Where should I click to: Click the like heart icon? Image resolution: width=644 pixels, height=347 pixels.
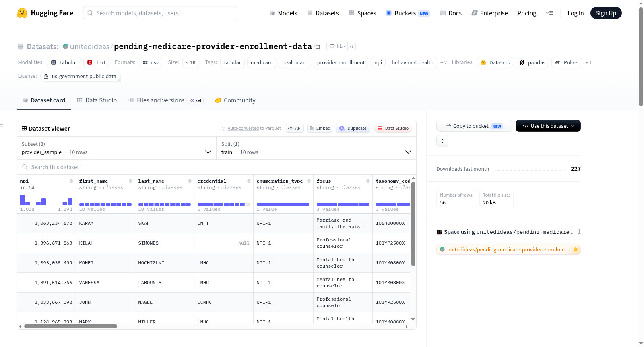click(x=332, y=46)
